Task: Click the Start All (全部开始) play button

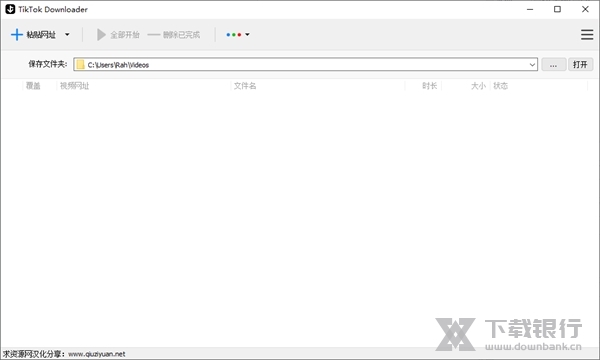Action: click(117, 35)
